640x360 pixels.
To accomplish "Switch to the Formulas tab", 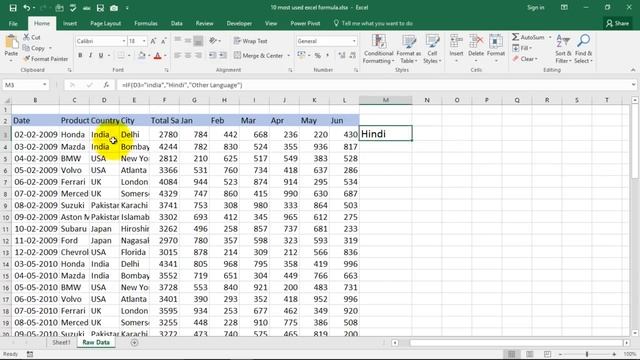I will 146,24.
